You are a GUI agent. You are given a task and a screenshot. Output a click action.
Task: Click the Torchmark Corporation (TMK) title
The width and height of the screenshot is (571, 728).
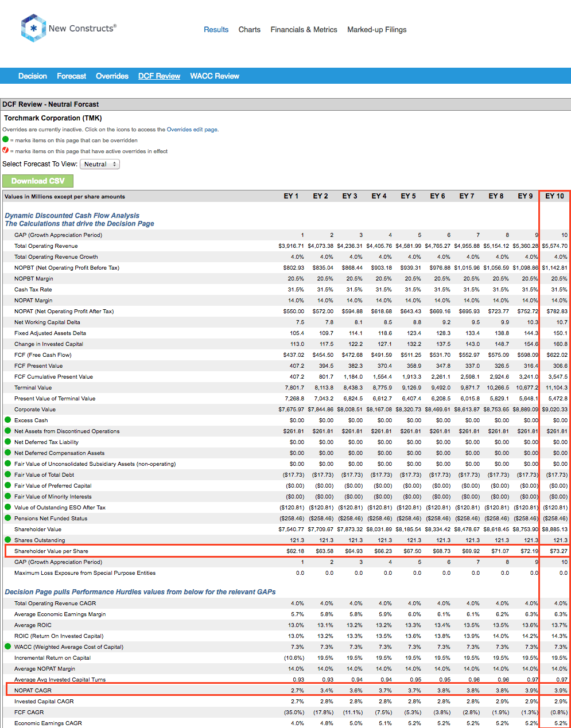tap(53, 118)
